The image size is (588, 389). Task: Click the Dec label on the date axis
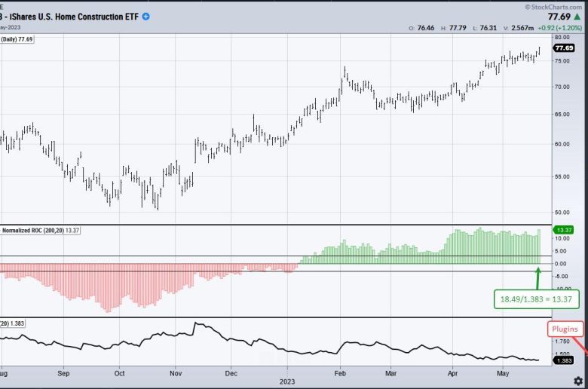click(x=231, y=373)
